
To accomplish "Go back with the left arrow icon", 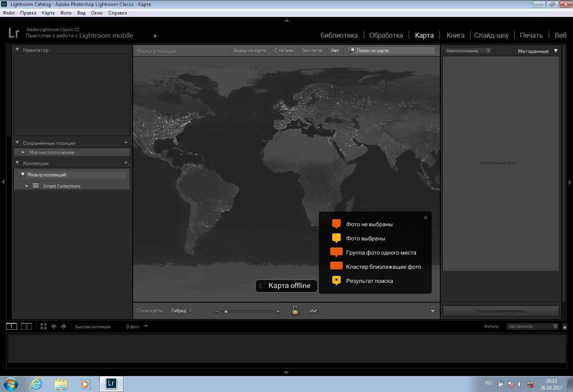I will click(x=53, y=326).
